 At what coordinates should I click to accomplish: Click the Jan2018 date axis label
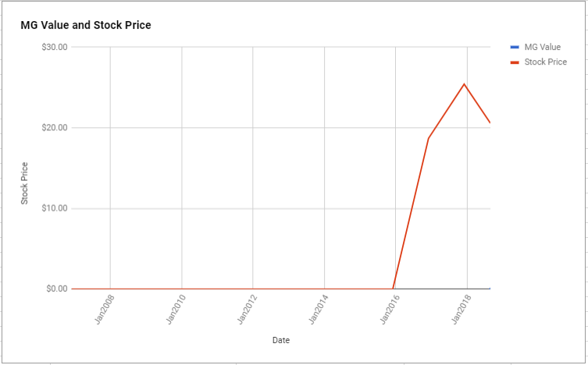click(x=461, y=309)
